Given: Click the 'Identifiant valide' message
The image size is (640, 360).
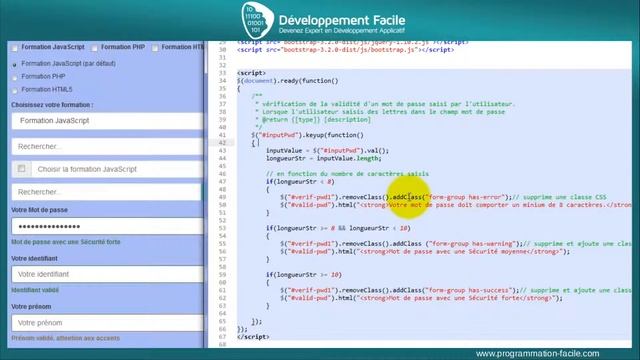Looking at the screenshot, I should coord(35,290).
